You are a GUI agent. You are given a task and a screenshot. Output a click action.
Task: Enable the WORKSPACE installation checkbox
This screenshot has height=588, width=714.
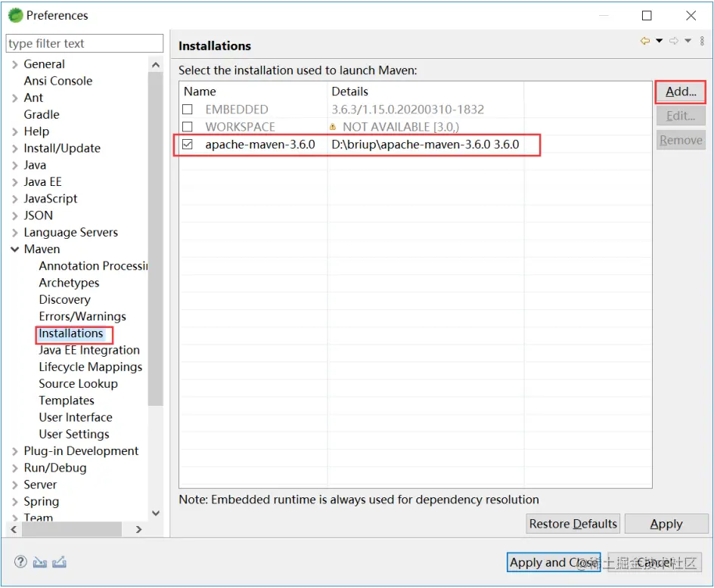pyautogui.click(x=187, y=127)
